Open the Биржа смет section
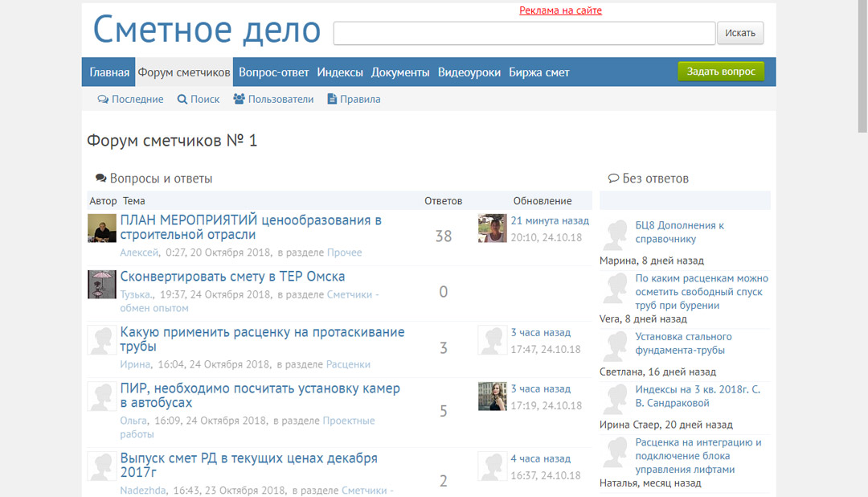The height and width of the screenshot is (497, 868). 538,72
